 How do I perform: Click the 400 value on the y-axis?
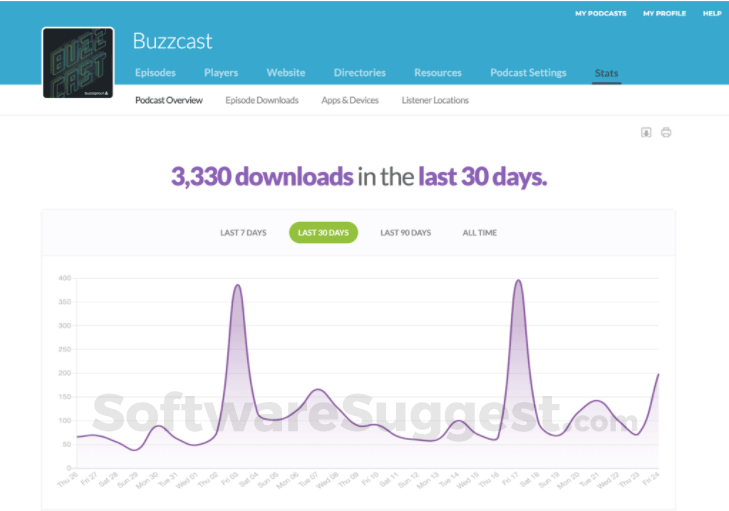coord(65,278)
